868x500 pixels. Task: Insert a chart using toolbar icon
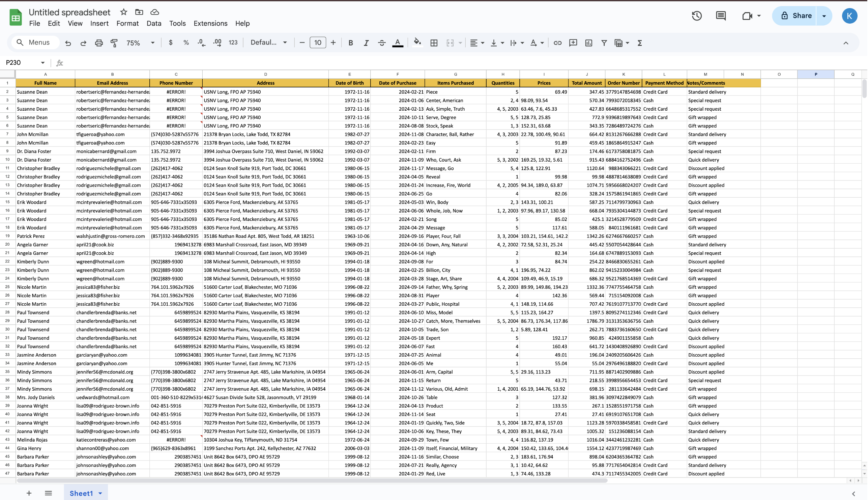point(589,43)
